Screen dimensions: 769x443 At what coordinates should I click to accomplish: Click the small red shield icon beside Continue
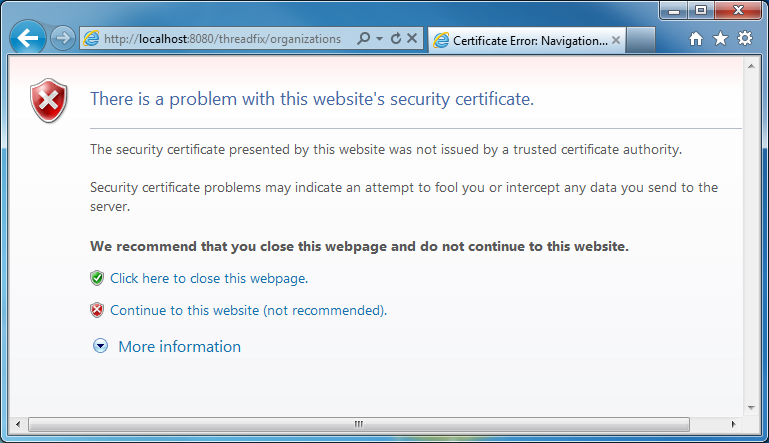tap(97, 310)
